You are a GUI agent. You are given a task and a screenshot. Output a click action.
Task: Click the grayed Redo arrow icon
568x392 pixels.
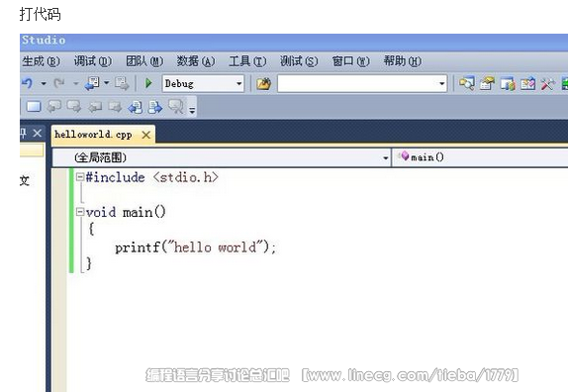(x=59, y=84)
